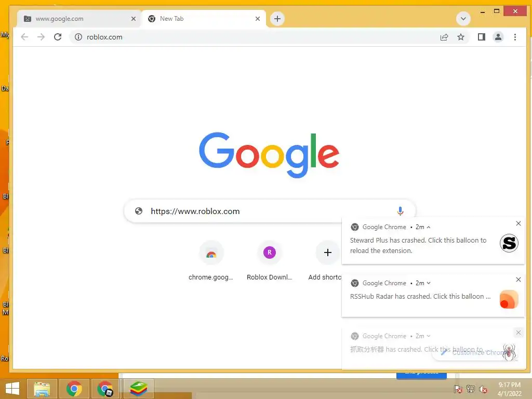The height and width of the screenshot is (399, 532).
Task: Open the Windows Start button
Action: (x=12, y=389)
